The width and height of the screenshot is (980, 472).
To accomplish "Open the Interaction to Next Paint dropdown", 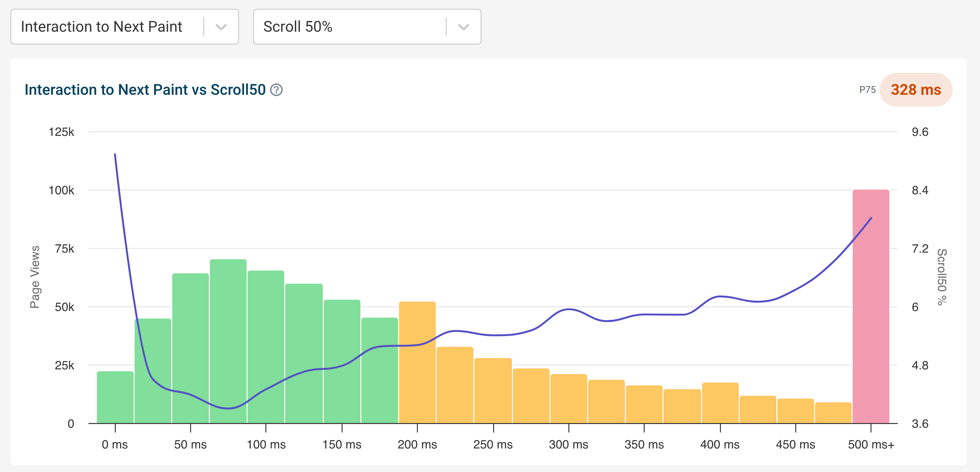I will (125, 27).
